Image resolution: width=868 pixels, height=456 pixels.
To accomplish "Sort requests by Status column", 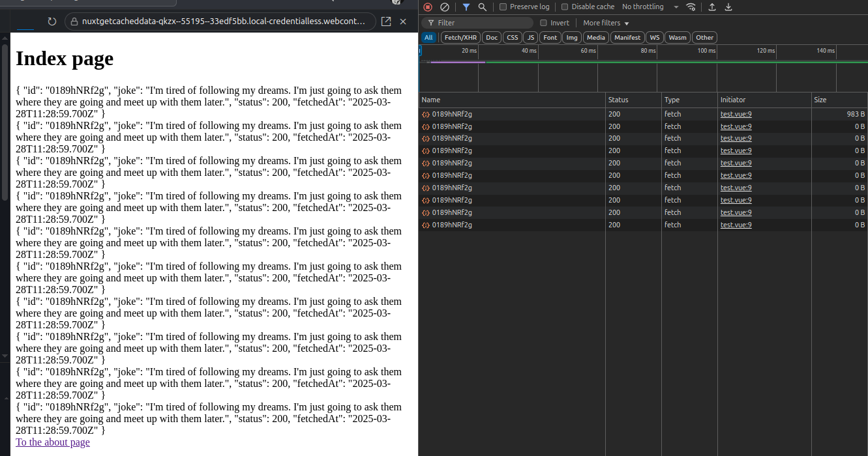I will [633, 100].
